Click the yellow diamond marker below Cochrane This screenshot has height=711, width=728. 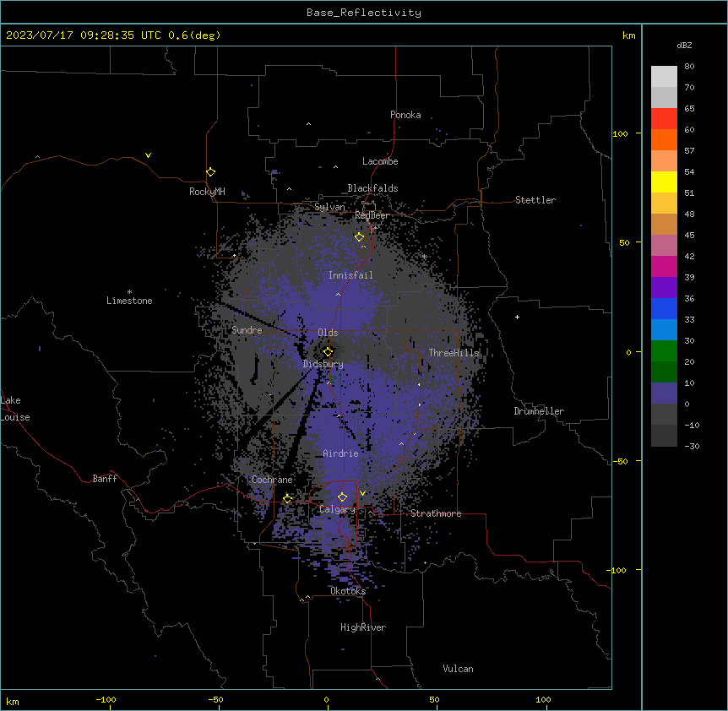point(287,499)
